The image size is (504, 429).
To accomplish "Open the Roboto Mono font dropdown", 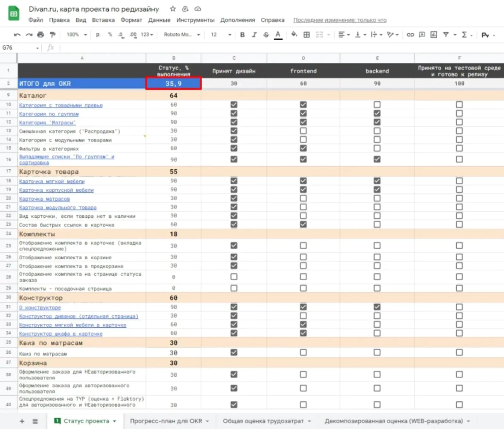I will 182,35.
